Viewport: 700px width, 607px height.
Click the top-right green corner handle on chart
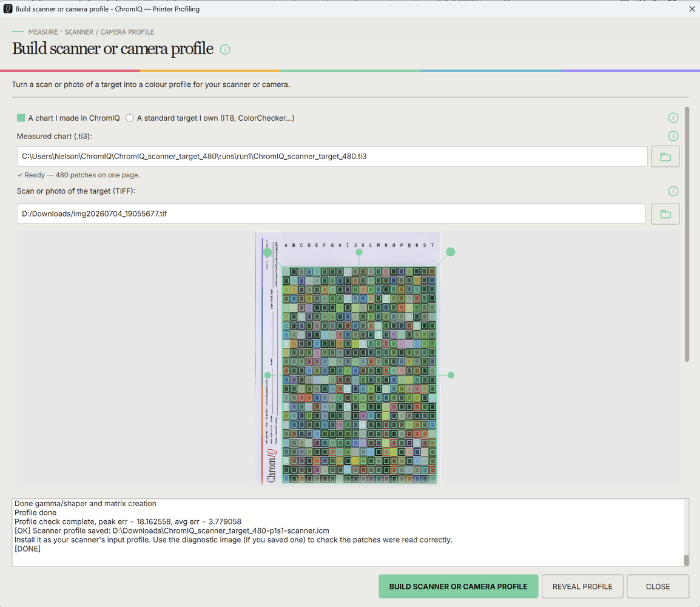tap(451, 252)
